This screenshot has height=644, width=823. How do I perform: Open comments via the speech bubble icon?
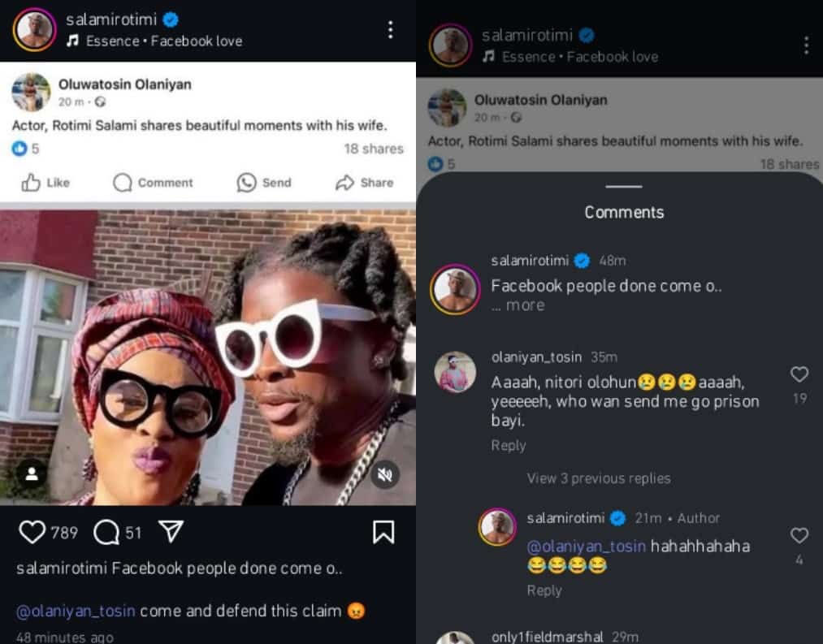[x=106, y=532]
